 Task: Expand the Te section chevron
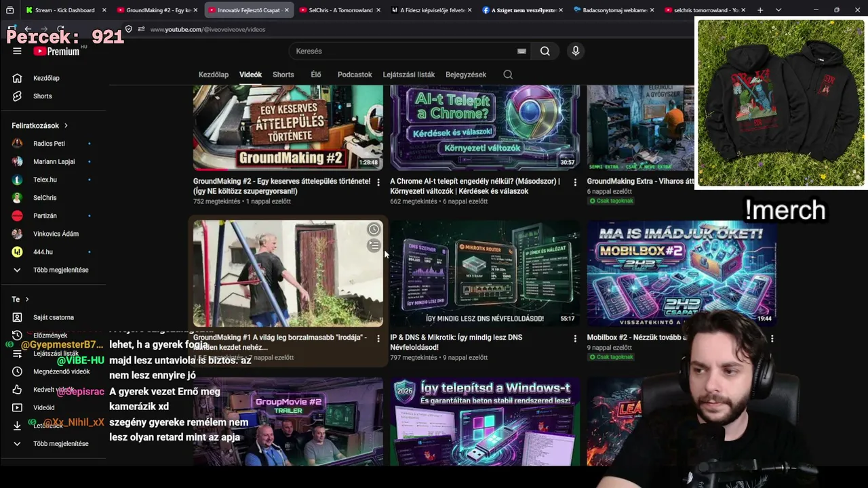(27, 299)
